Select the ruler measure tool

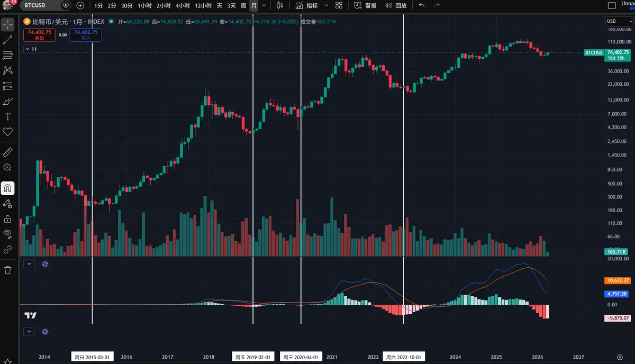pyautogui.click(x=8, y=152)
